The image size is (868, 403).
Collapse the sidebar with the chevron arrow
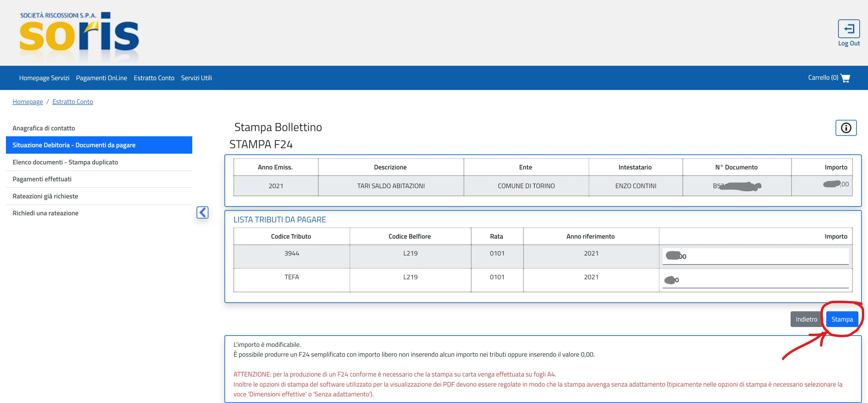pos(202,212)
